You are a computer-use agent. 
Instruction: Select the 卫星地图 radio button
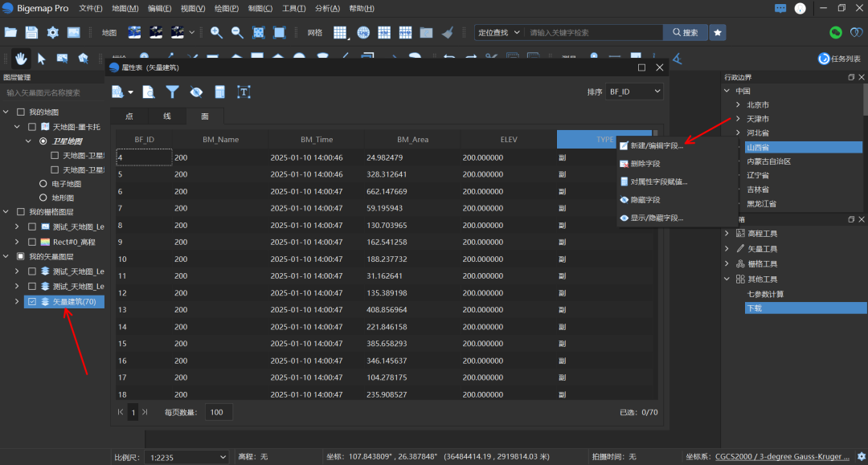click(43, 141)
